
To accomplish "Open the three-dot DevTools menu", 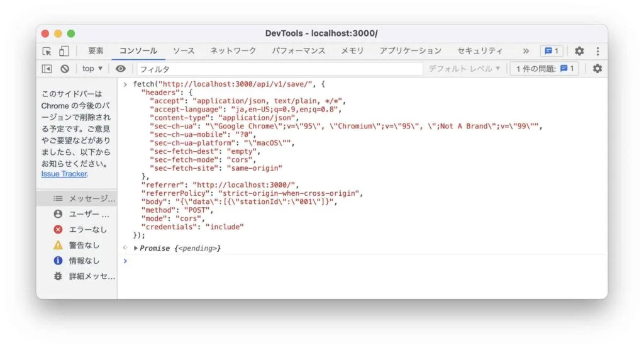I will point(597,51).
